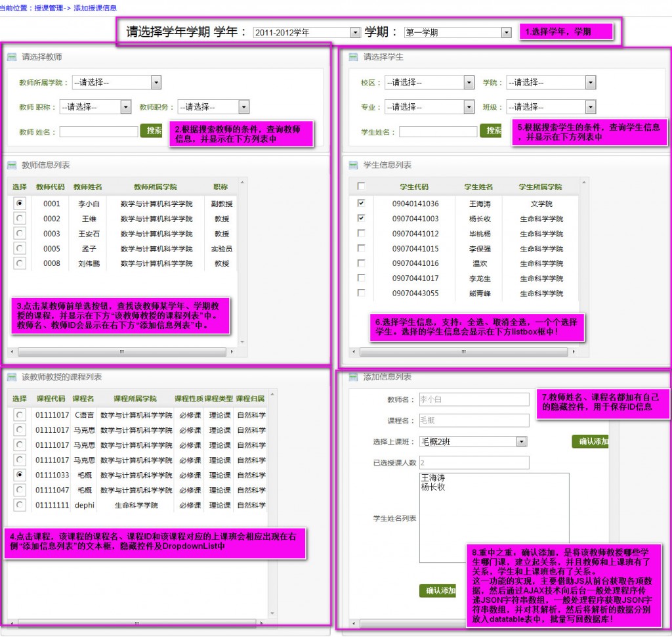Check student 09070441012 checkbox
The height and width of the screenshot is (637, 672).
[362, 233]
